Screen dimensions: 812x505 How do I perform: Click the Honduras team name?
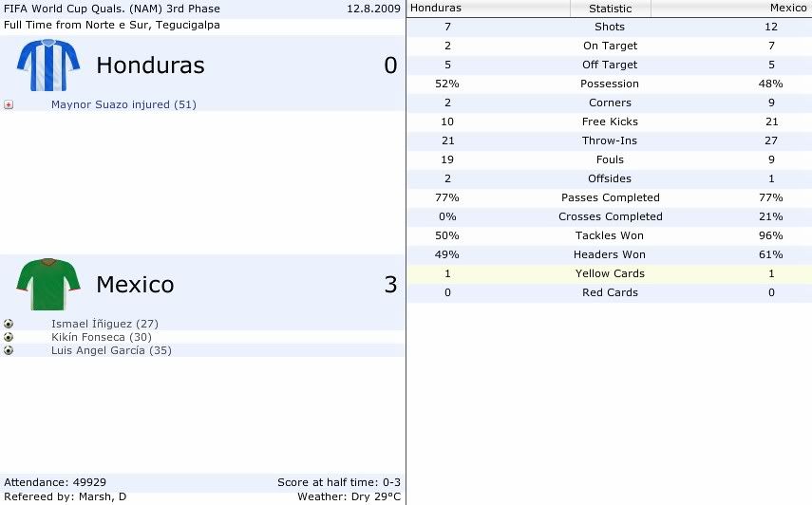pos(150,65)
